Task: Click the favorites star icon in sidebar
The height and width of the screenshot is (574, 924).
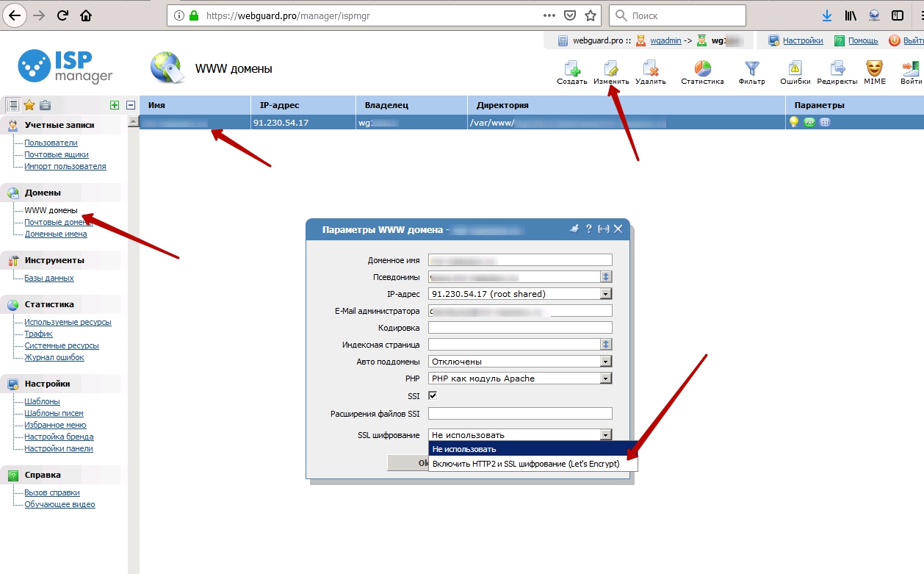Action: (x=29, y=105)
